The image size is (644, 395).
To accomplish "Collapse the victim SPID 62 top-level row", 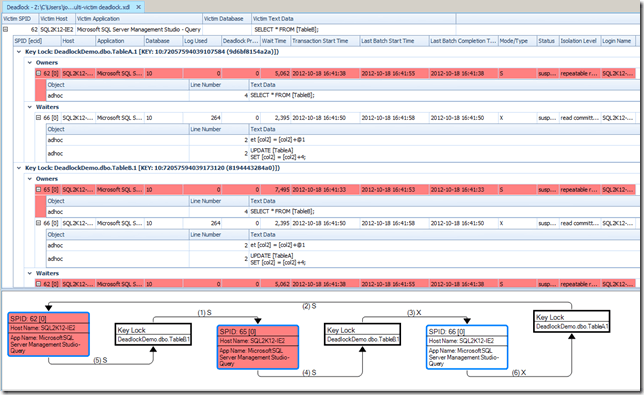I will click(x=6, y=30).
